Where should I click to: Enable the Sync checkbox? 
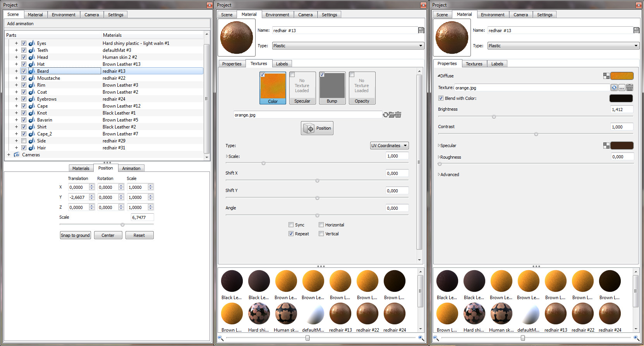click(x=291, y=225)
